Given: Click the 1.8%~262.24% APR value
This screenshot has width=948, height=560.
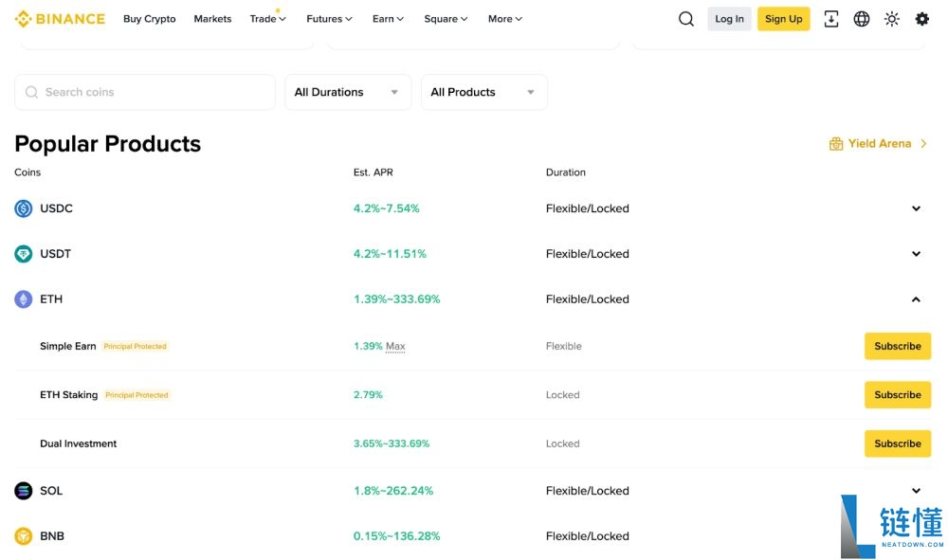Looking at the screenshot, I should [393, 491].
